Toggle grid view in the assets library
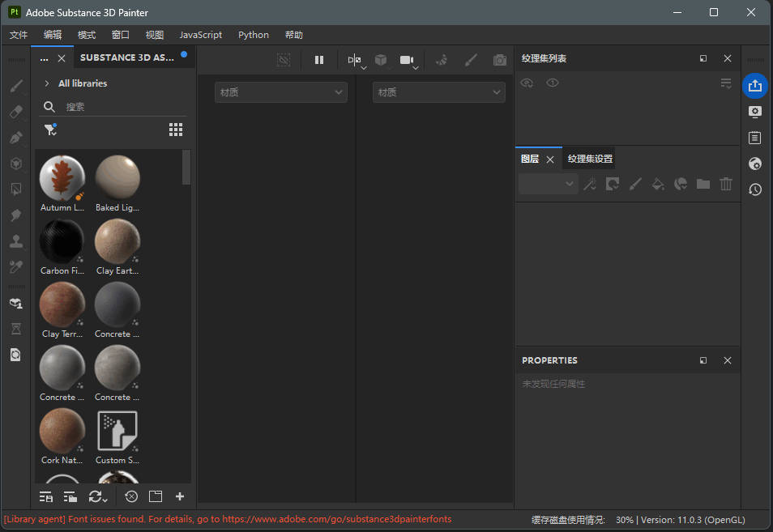The height and width of the screenshot is (532, 773). (x=176, y=130)
